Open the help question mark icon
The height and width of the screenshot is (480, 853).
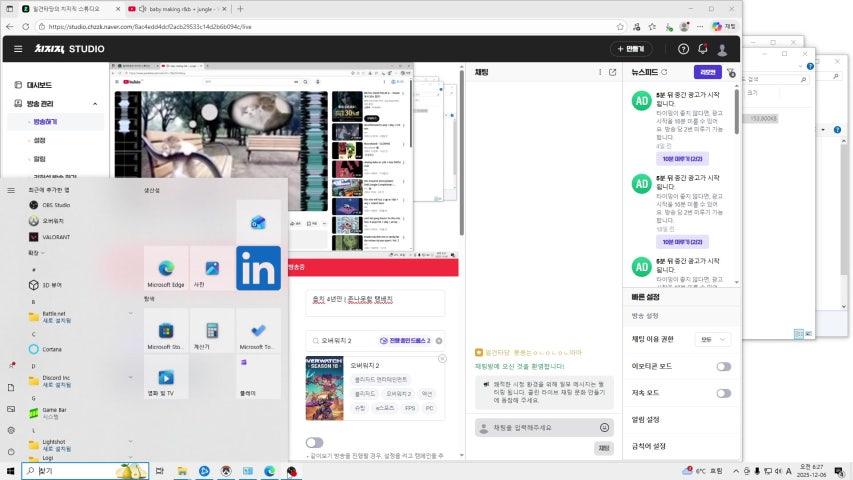(x=683, y=48)
